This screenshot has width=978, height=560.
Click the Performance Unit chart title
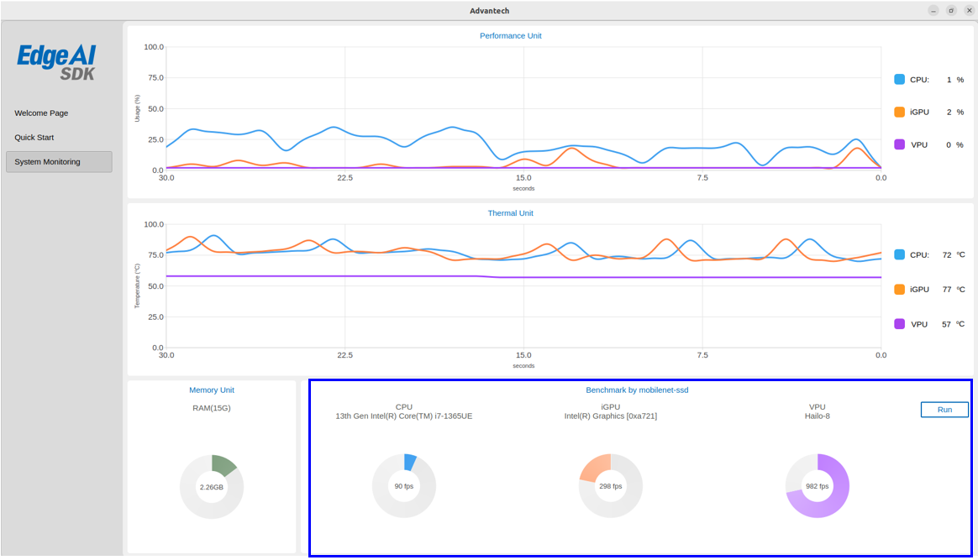(x=511, y=36)
